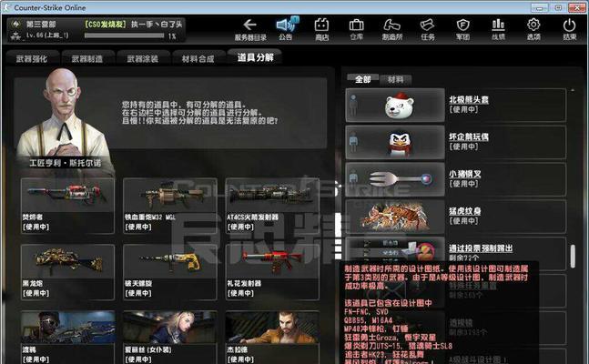Switch to the 武器涂装 tab
Viewport: 589px width, 364px height.
(143, 58)
